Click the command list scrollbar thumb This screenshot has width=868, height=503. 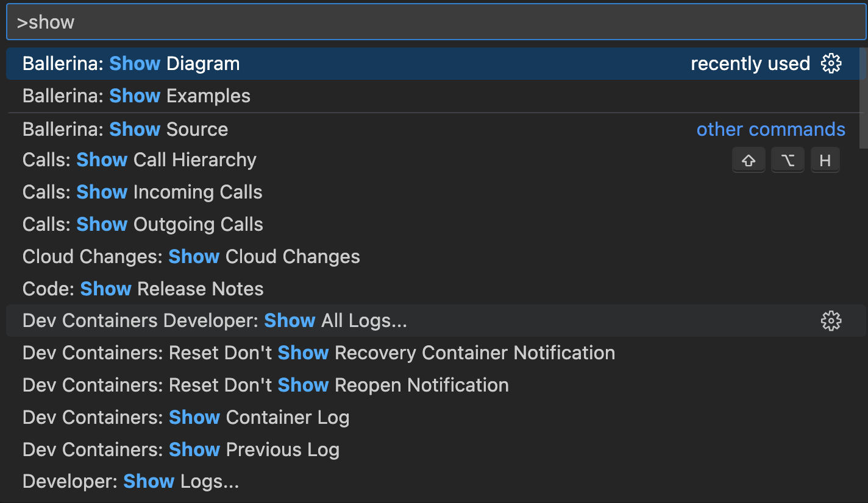point(863,97)
